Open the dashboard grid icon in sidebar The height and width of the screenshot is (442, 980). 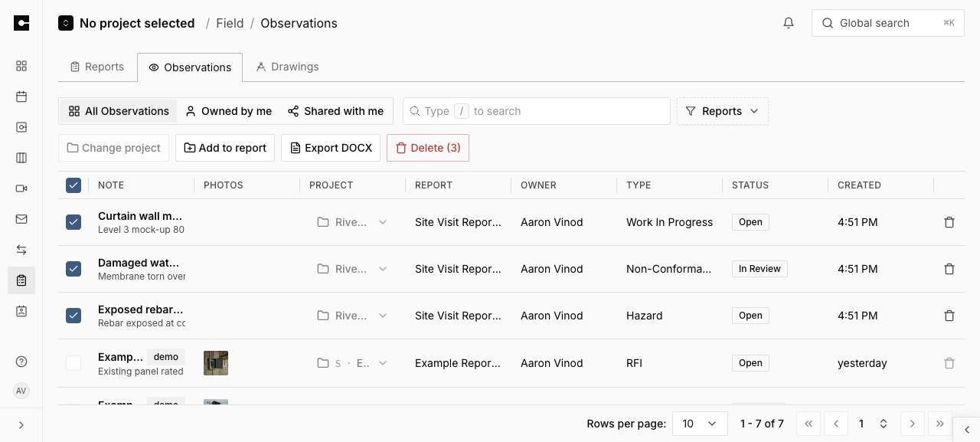[21, 66]
